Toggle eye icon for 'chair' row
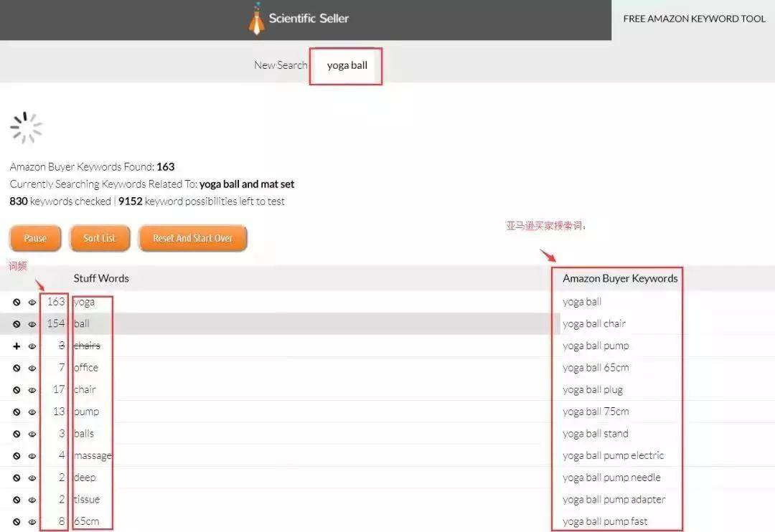This screenshot has height=532, width=775. (x=32, y=390)
